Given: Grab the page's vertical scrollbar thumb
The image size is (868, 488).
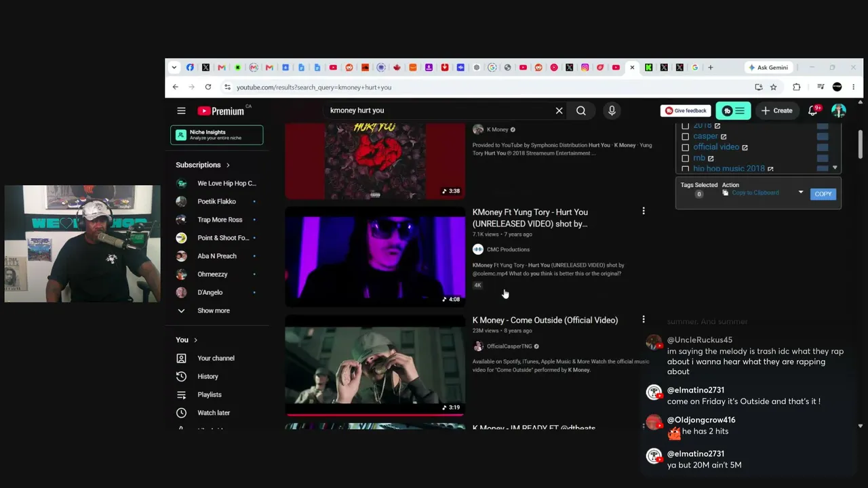Looking at the screenshot, I should [860, 144].
